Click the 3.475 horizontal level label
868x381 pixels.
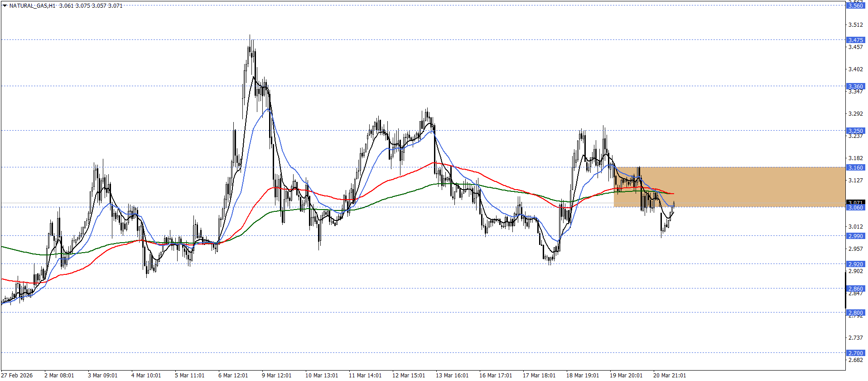855,40
